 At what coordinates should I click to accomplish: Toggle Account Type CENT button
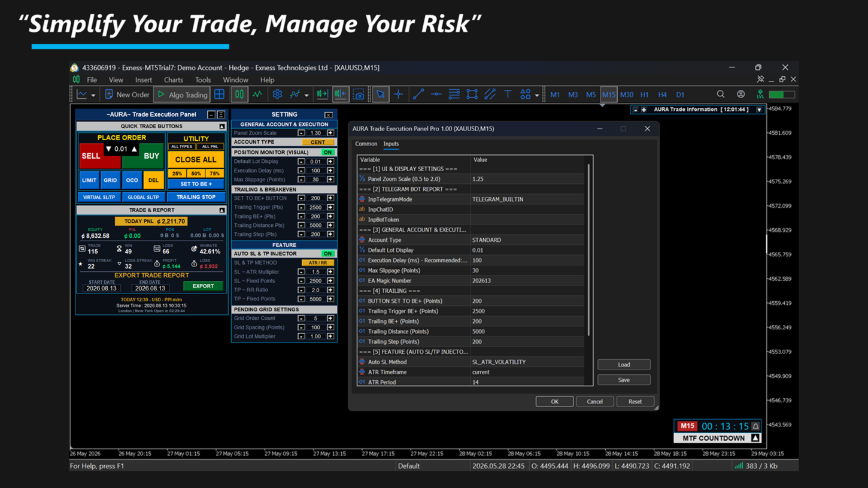[x=318, y=143]
